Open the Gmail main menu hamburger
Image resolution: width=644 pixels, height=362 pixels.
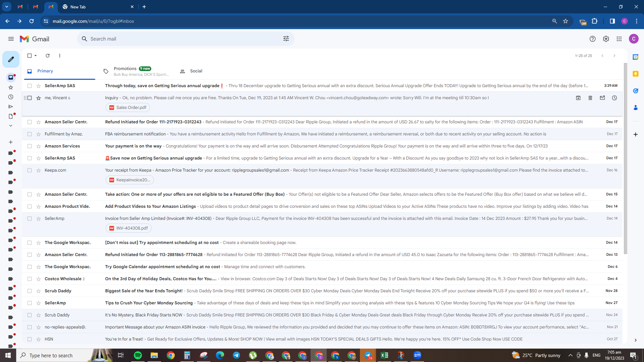(x=11, y=39)
